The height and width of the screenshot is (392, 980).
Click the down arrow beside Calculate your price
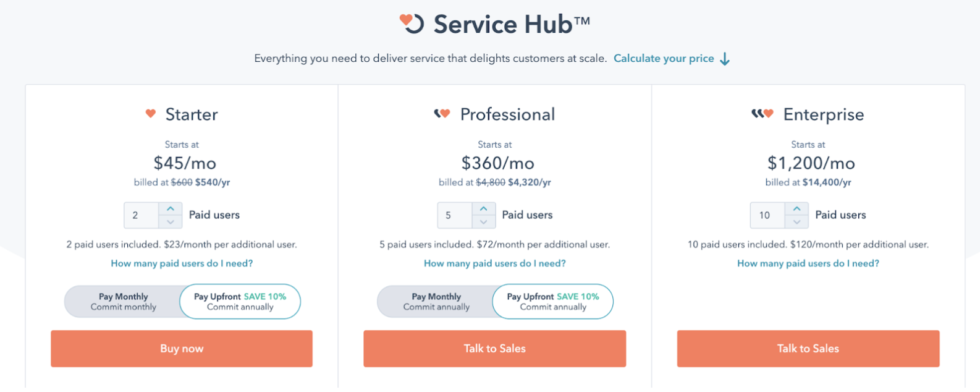[725, 59]
